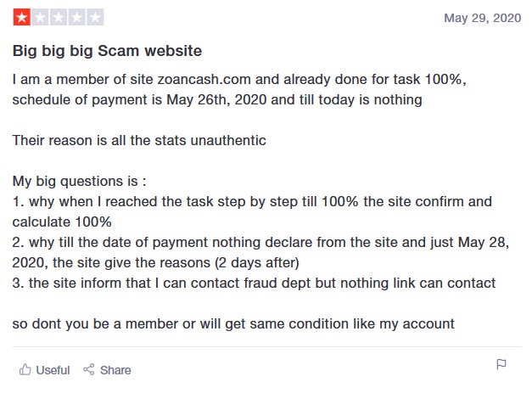Screen dimensions: 532x393
Task: Click the line mentioning May 26th, 2020 payment
Action: [217, 100]
